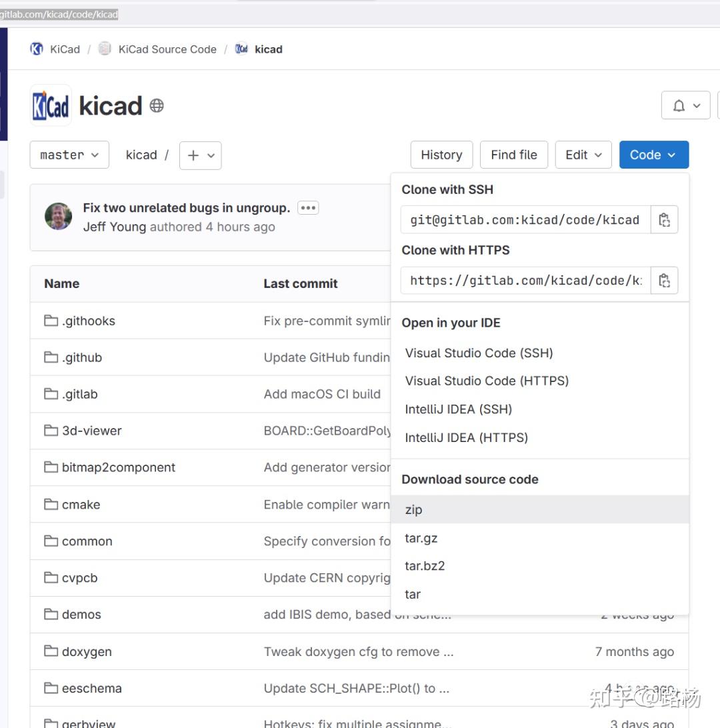Open the Edit dropdown
Image resolution: width=720 pixels, height=728 pixels.
pyautogui.click(x=583, y=155)
